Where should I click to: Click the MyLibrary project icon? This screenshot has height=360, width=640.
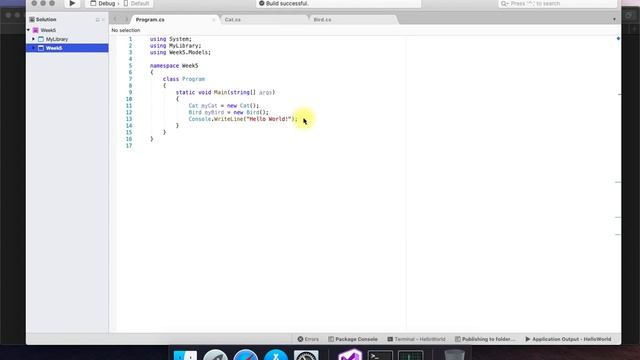click(41, 39)
